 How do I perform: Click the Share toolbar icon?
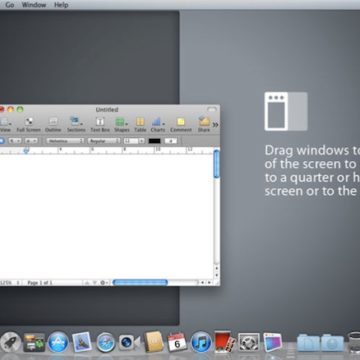204,124
